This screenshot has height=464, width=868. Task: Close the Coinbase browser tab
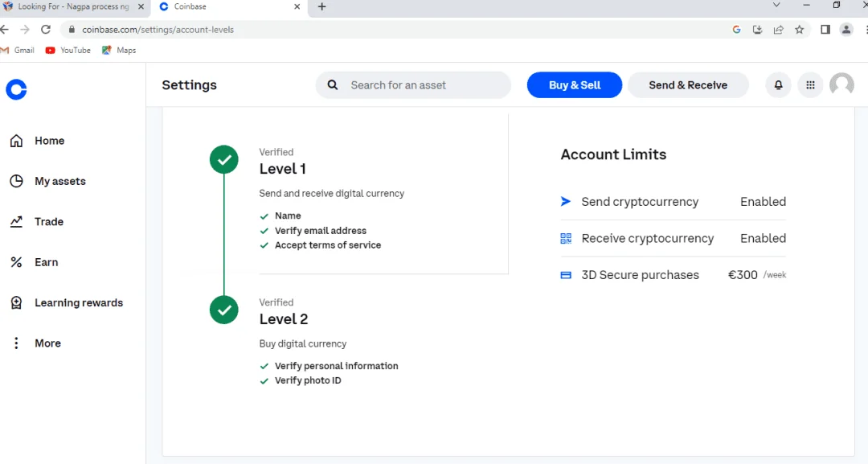click(x=297, y=6)
